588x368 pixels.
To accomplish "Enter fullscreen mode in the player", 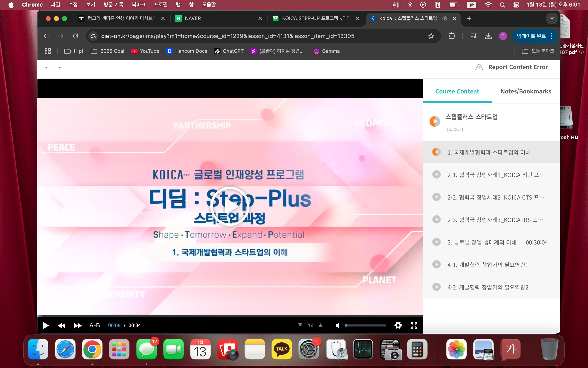I will coord(414,325).
